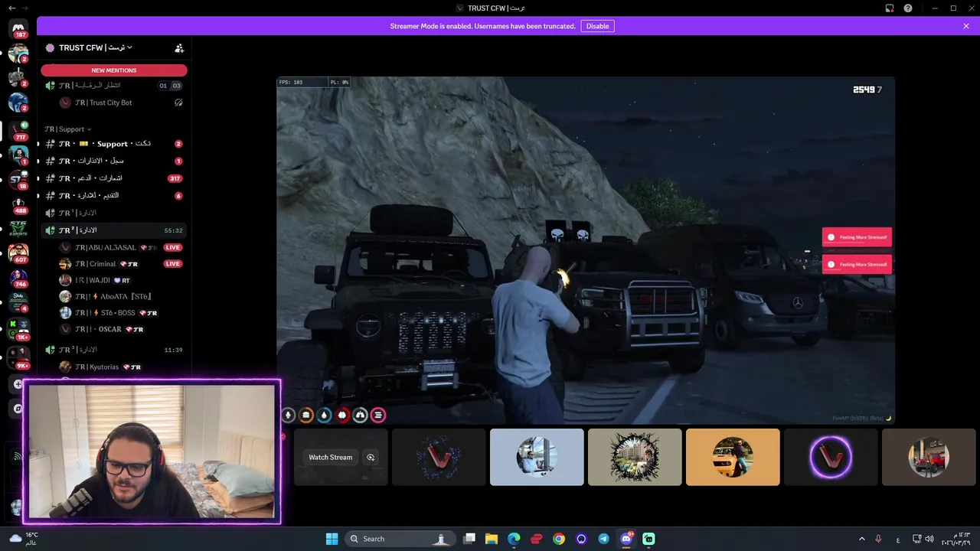This screenshot has height=551, width=980.
Task: Select user OSCAR in voice list
Action: coord(120,329)
